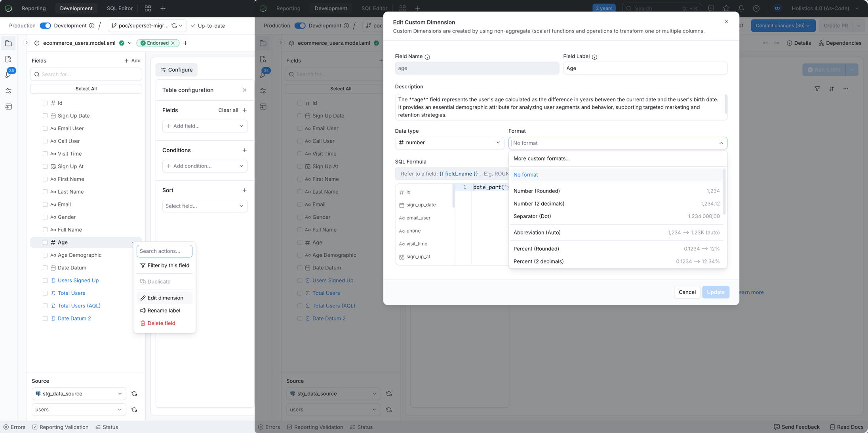Viewport: 868px width, 433px height.
Task: Click the Holistics logo in left window
Action: [8, 8]
